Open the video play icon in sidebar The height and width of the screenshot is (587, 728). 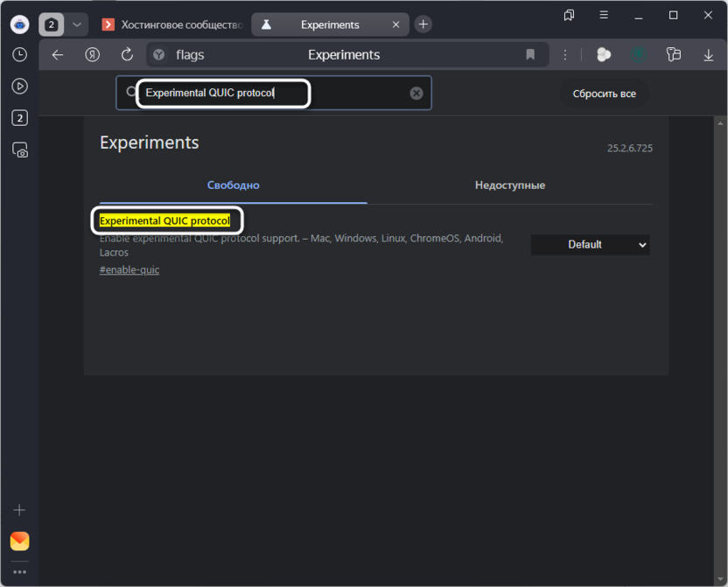click(19, 87)
